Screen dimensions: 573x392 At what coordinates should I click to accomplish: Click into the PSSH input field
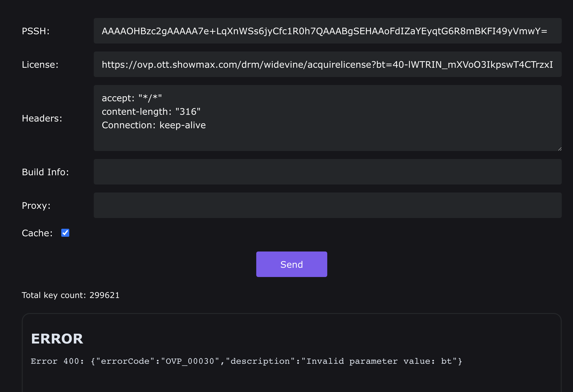327,31
